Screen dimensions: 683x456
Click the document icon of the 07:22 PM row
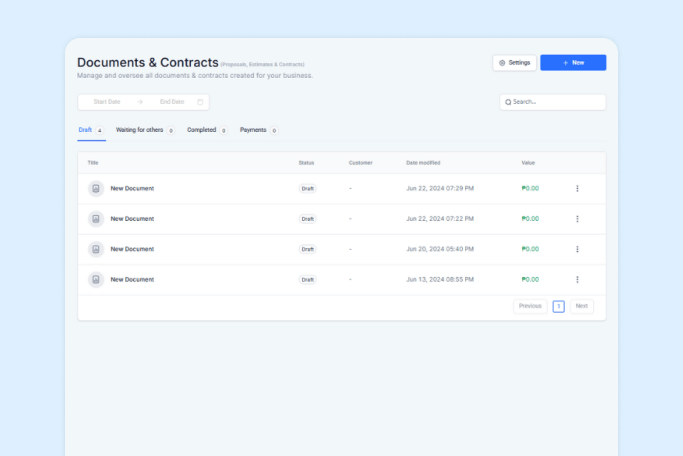96,218
